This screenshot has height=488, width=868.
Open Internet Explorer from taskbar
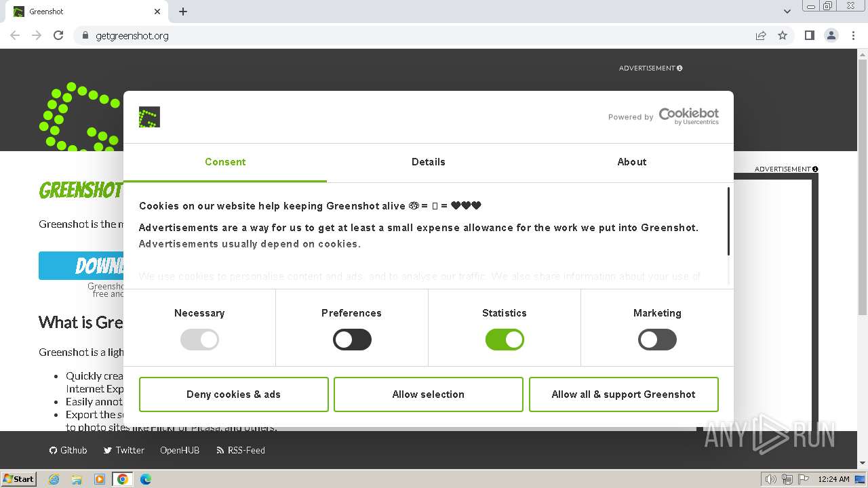point(54,479)
